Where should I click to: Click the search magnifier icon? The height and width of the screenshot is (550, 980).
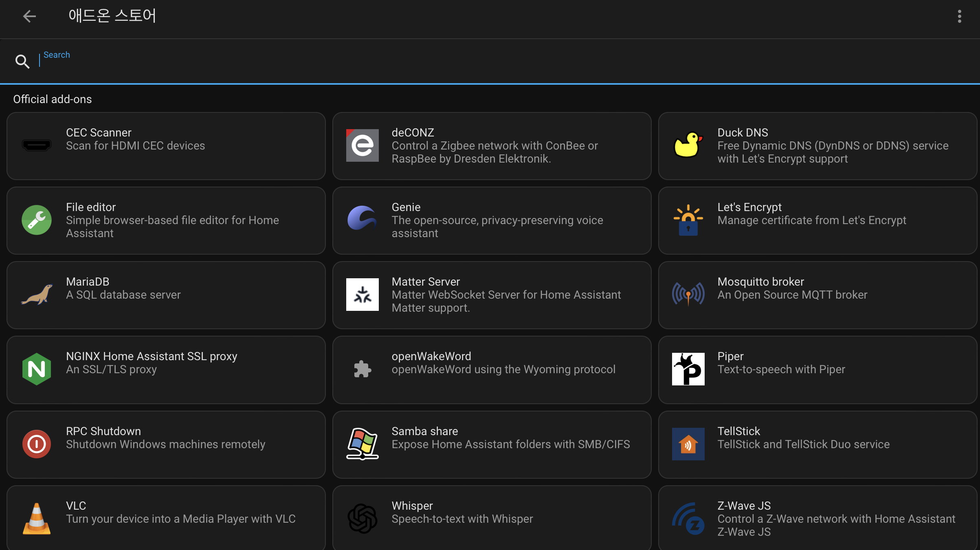(22, 62)
